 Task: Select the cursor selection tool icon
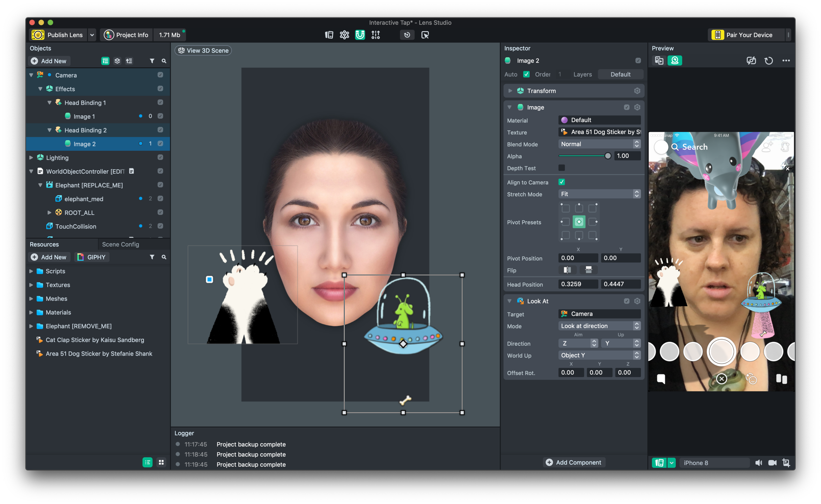pos(425,35)
